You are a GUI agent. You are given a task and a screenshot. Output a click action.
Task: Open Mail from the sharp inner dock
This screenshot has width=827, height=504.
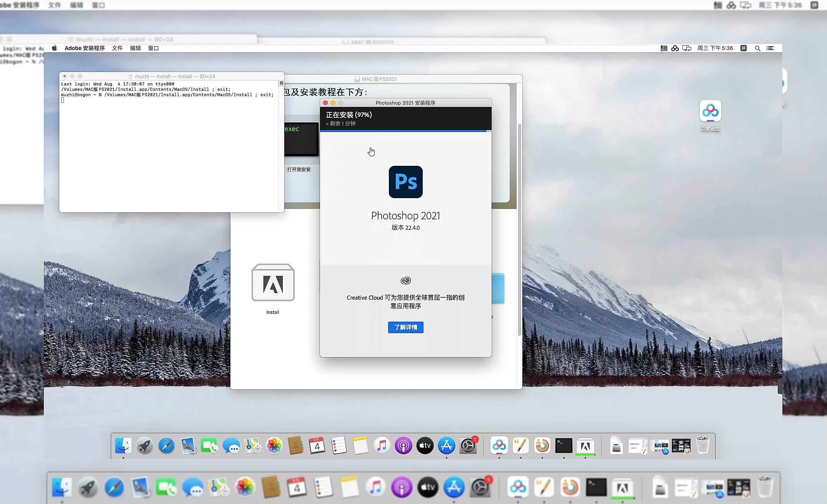point(188,446)
